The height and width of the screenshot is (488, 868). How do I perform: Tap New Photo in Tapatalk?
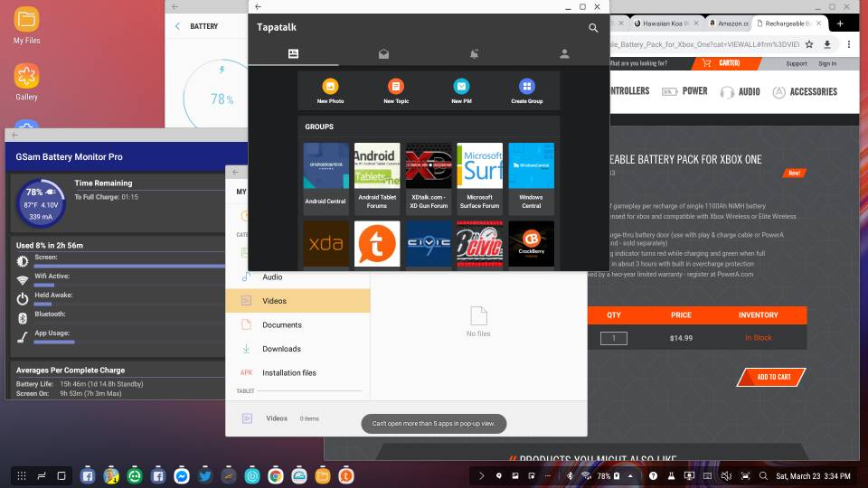(331, 91)
